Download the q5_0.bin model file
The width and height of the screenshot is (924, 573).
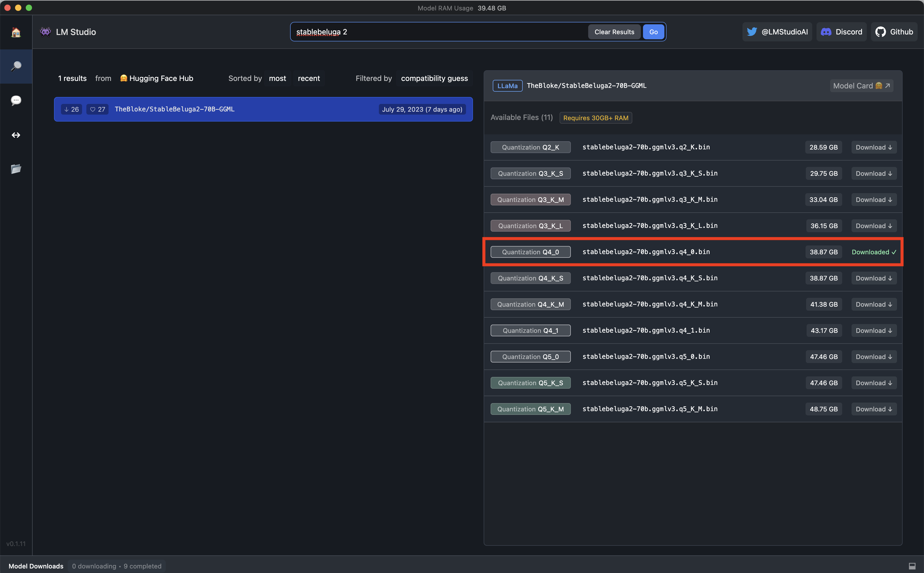tap(873, 357)
